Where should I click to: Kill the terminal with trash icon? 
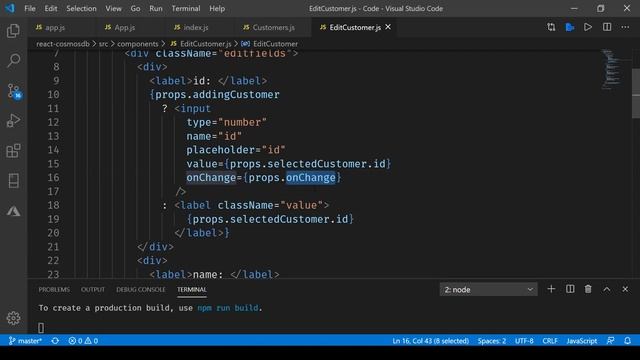(588, 289)
